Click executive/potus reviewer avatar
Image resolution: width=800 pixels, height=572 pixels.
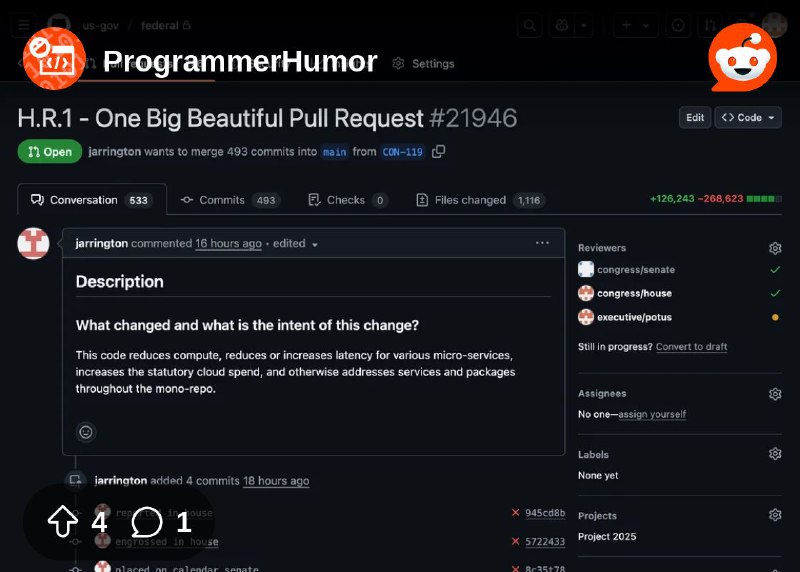click(586, 317)
